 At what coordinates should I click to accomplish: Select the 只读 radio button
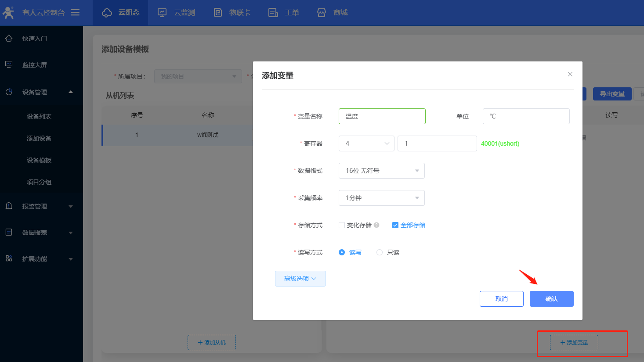380,252
